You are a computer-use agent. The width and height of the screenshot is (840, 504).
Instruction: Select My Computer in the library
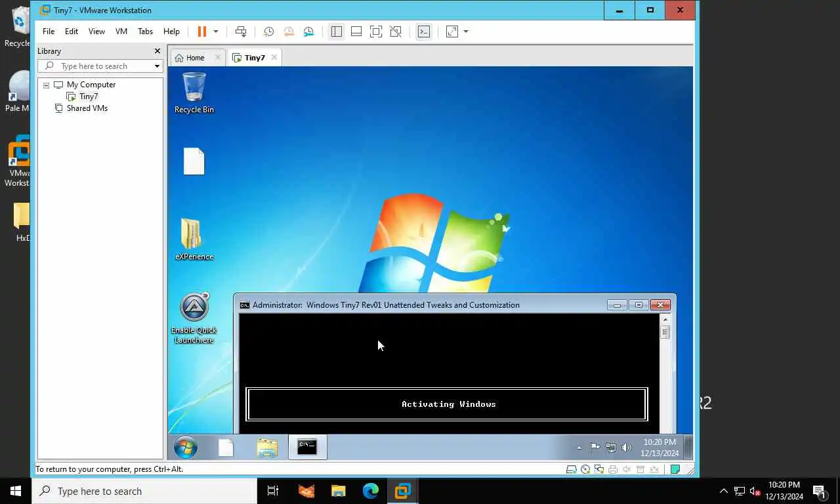pyautogui.click(x=91, y=85)
